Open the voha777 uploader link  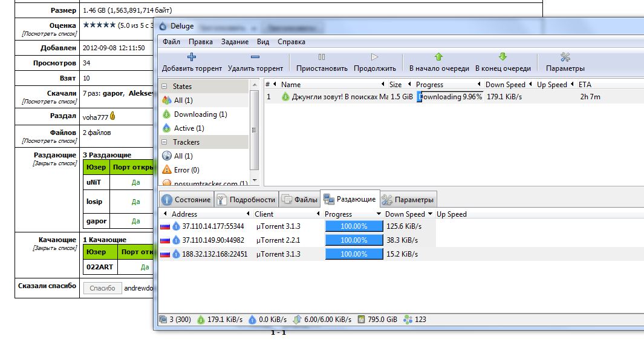coord(95,117)
